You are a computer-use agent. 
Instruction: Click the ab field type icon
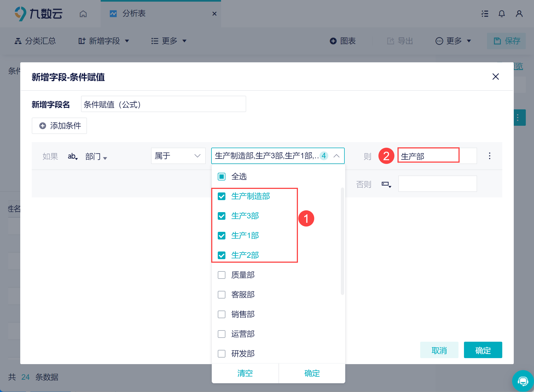tap(73, 156)
